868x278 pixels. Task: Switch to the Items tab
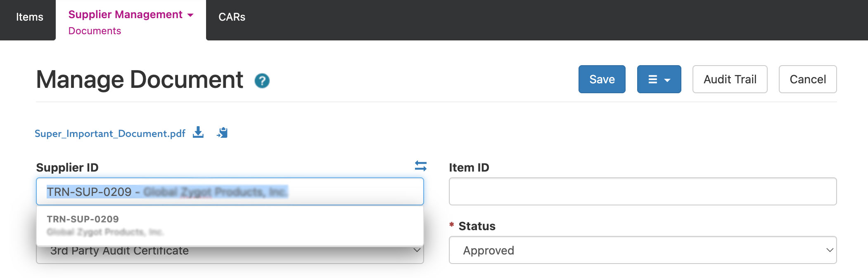point(29,17)
